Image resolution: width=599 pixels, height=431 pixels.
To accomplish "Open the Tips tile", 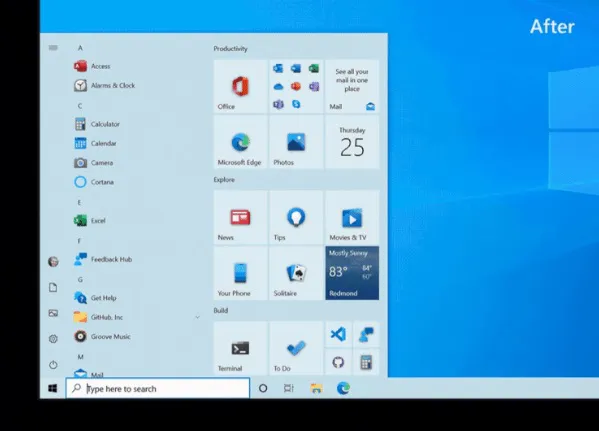I will pos(296,217).
